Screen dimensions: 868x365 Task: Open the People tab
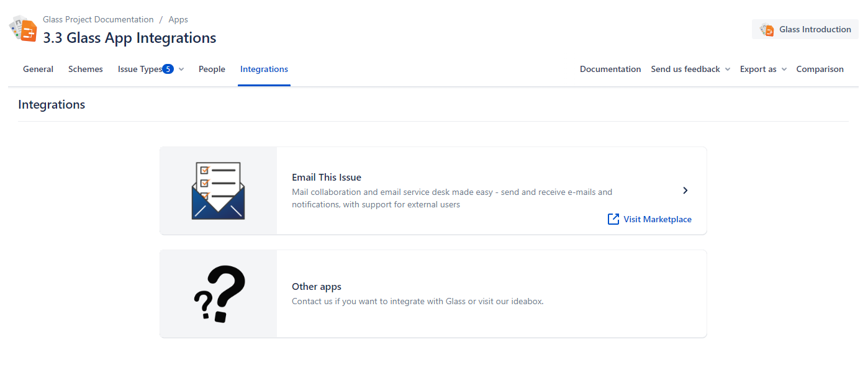(212, 70)
